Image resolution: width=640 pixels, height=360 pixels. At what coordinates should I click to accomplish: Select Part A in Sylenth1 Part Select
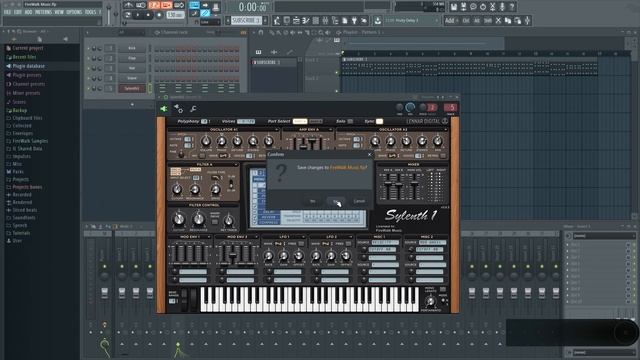click(x=300, y=121)
